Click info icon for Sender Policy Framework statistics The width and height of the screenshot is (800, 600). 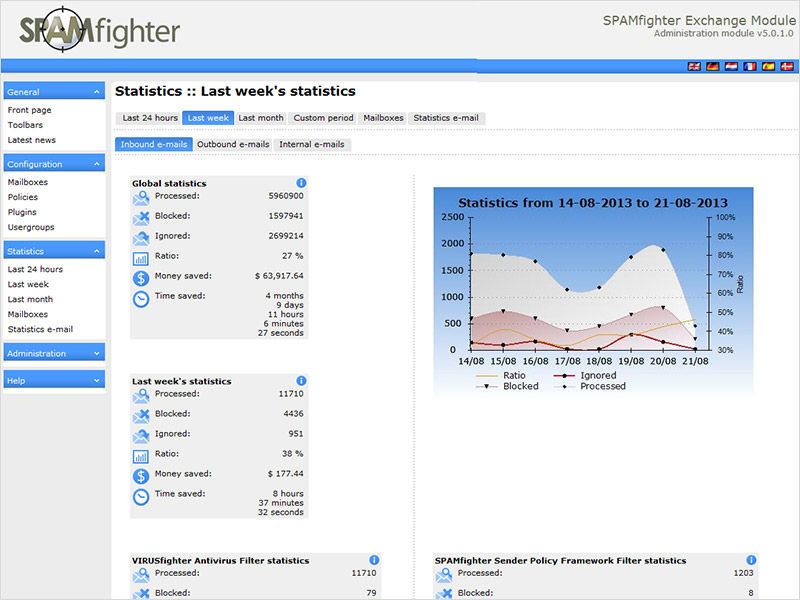(x=745, y=561)
